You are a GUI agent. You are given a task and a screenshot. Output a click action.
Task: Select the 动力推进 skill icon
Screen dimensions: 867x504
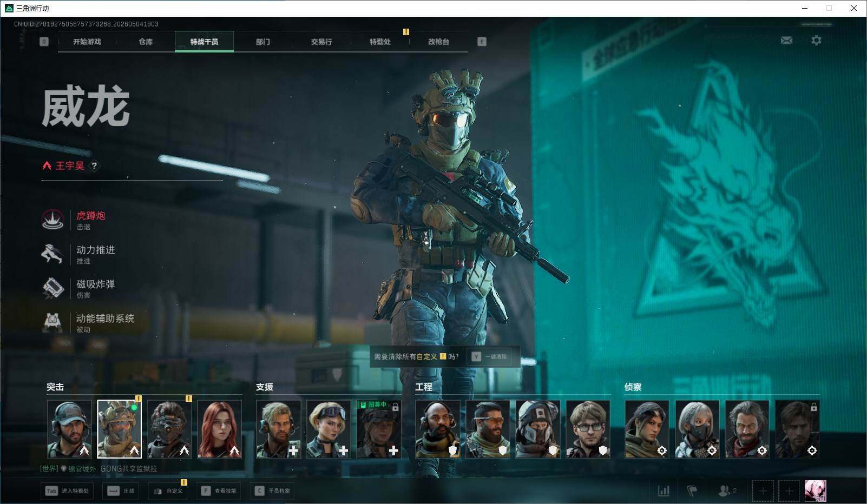point(52,254)
